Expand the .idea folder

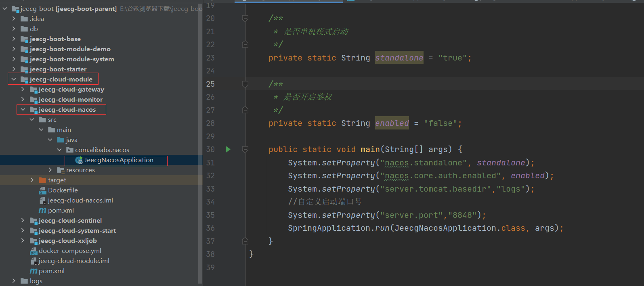coord(14,19)
